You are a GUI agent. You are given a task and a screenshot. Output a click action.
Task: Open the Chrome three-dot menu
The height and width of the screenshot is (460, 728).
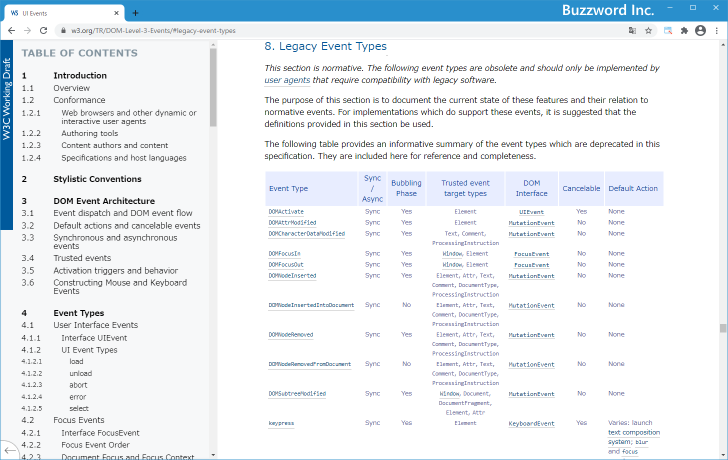[717, 31]
